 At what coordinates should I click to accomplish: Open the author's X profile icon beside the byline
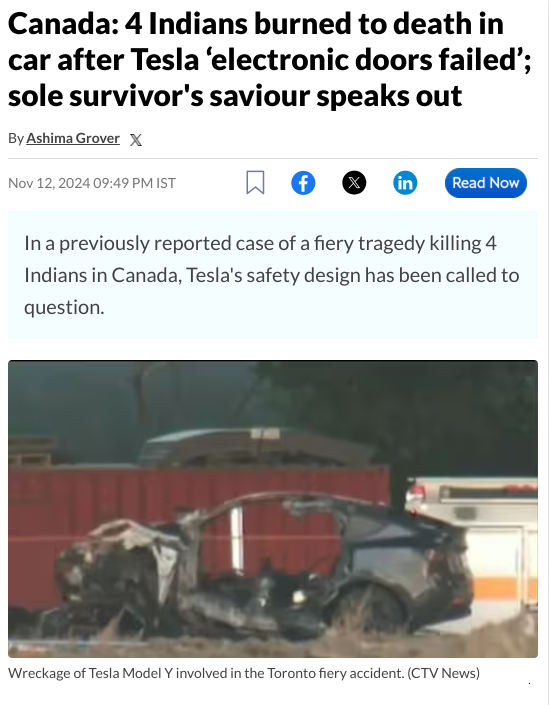point(136,140)
